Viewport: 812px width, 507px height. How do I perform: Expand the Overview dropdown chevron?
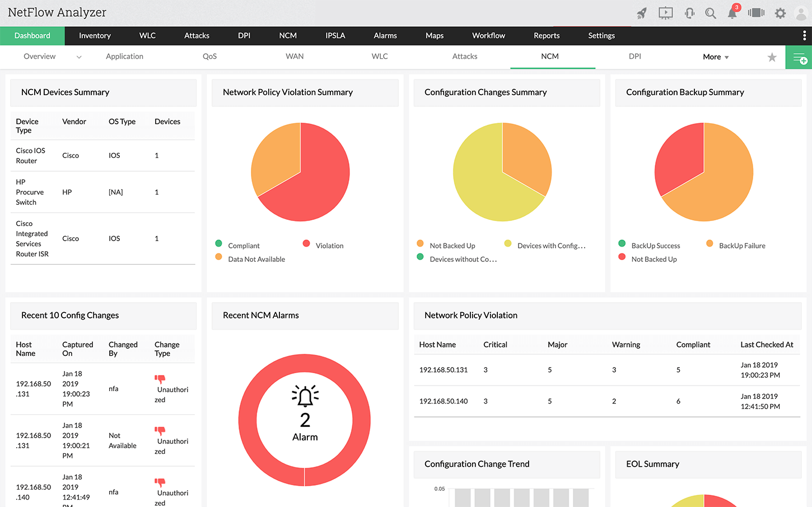79,57
